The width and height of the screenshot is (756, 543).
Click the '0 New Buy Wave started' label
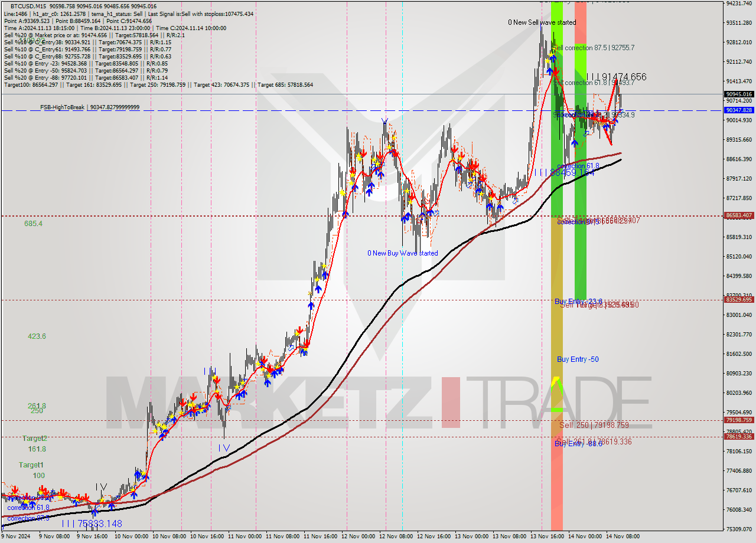[403, 253]
